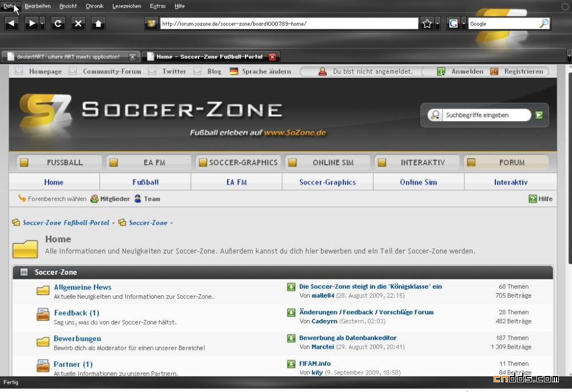The width and height of the screenshot is (572, 392).
Task: Collapse the Soccer-Zone category section
Action: point(23,272)
